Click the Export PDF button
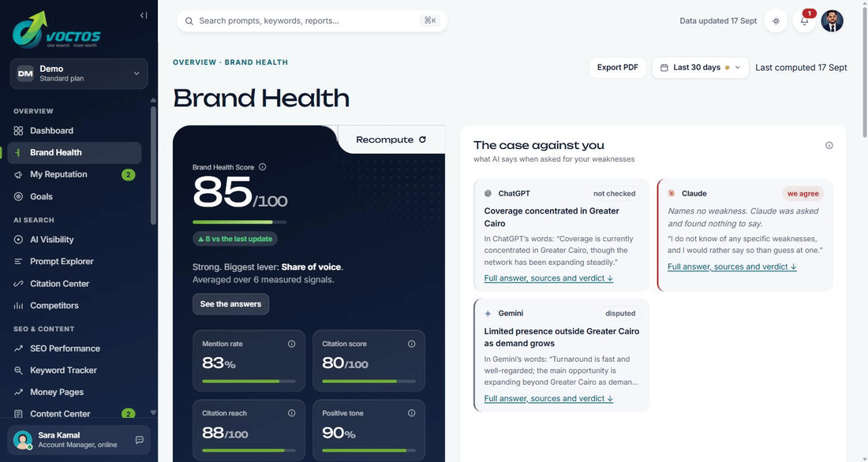This screenshot has width=868, height=462. pyautogui.click(x=618, y=68)
